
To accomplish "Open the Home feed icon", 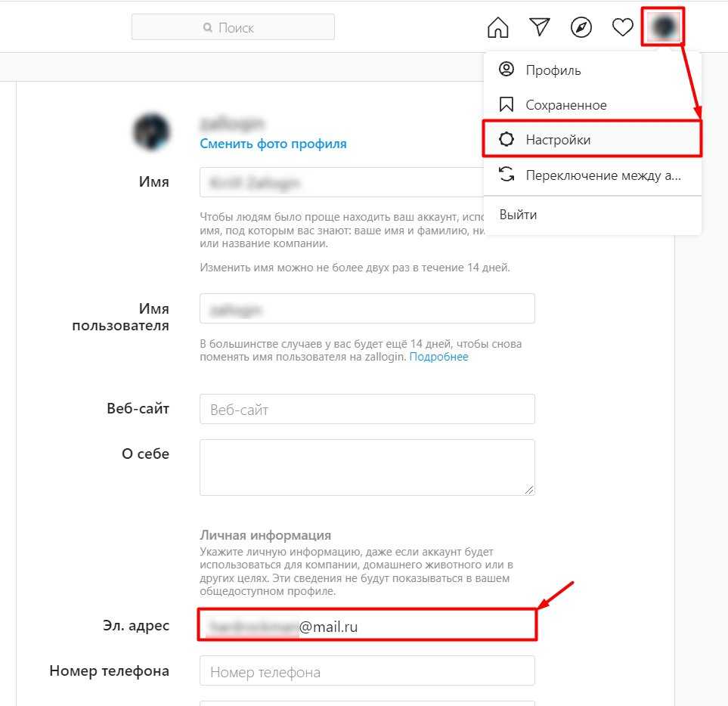I will point(497,27).
